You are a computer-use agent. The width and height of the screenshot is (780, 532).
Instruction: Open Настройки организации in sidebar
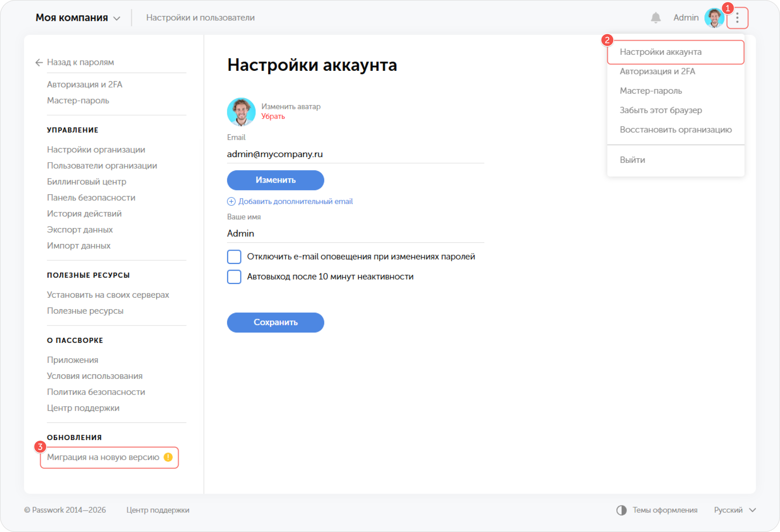[x=96, y=149]
